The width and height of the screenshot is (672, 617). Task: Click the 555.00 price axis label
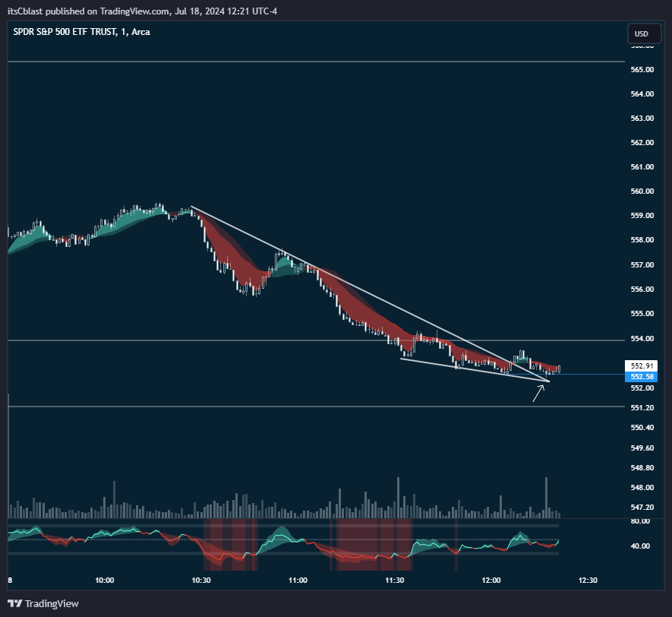pos(642,314)
